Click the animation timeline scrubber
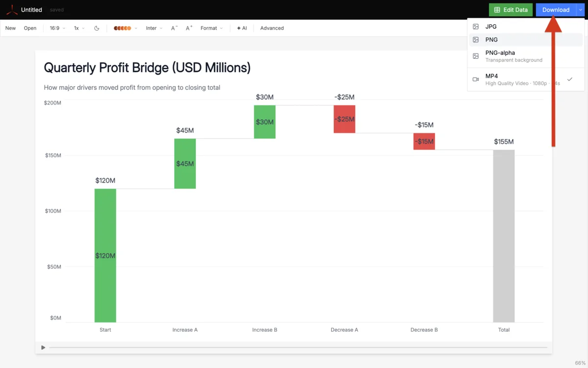The width and height of the screenshot is (588, 368). tap(298, 347)
